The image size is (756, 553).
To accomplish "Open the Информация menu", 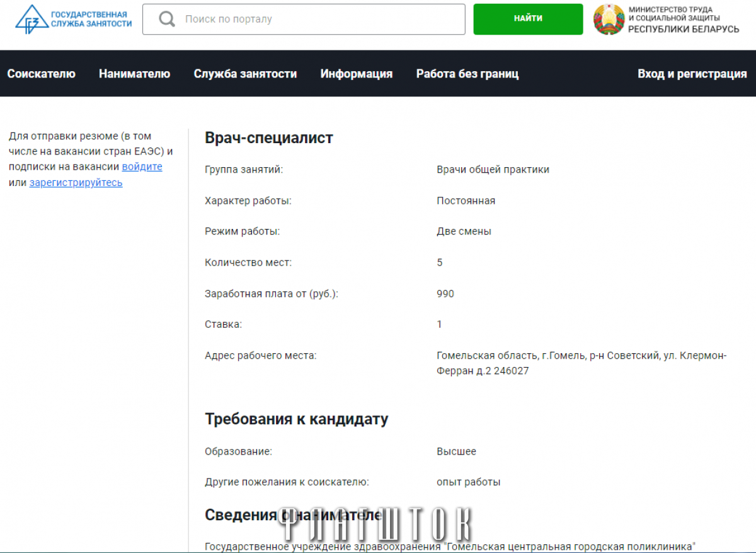I will pos(357,74).
